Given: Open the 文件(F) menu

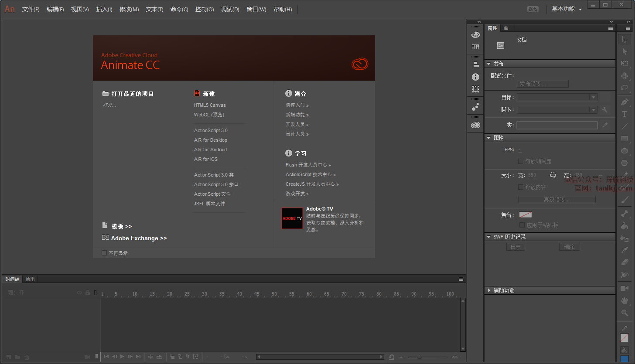Looking at the screenshot, I should (x=31, y=9).
